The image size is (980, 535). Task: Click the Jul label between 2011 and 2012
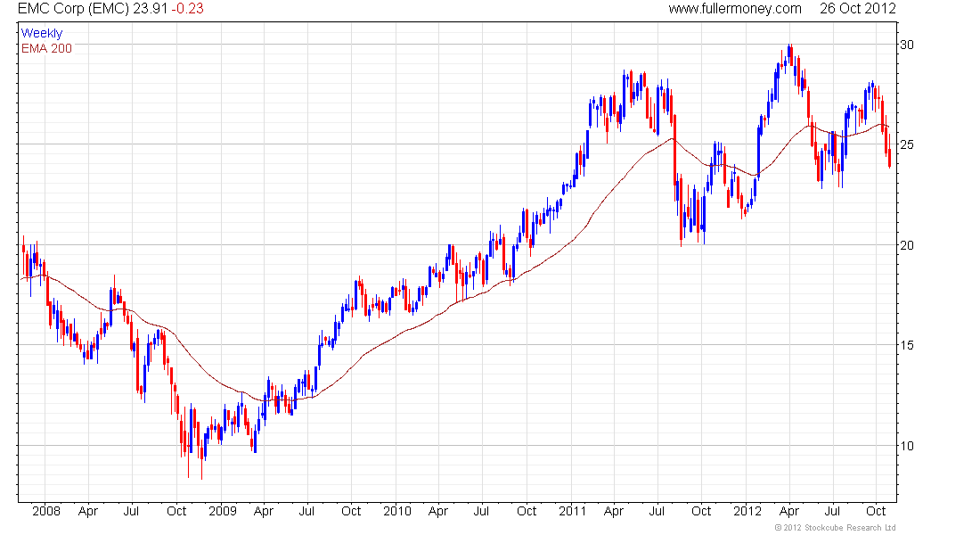pyautogui.click(x=657, y=511)
